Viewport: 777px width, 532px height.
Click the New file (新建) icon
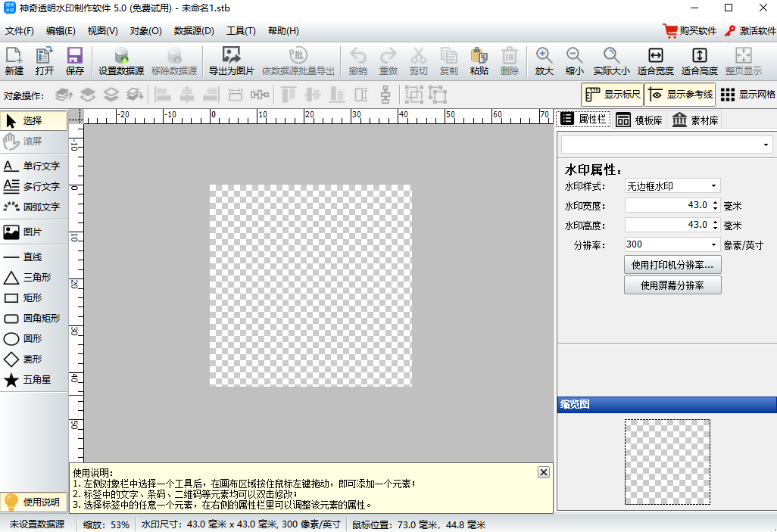click(14, 61)
